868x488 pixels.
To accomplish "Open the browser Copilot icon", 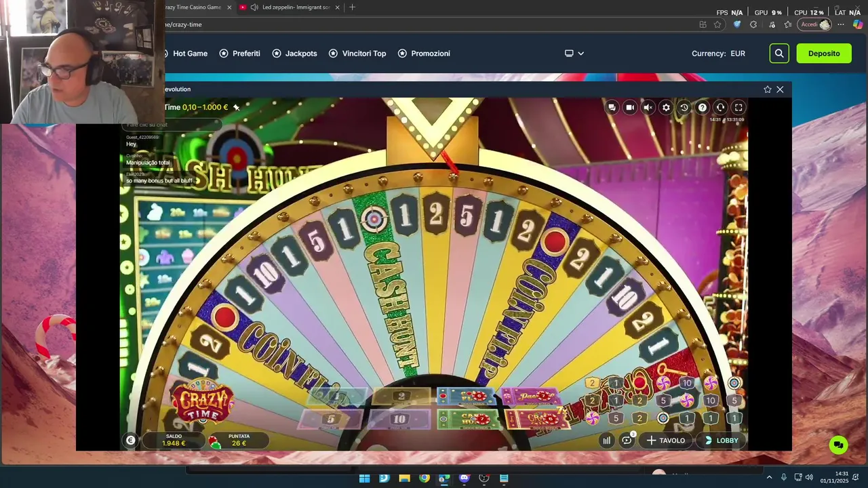I will pos(858,24).
